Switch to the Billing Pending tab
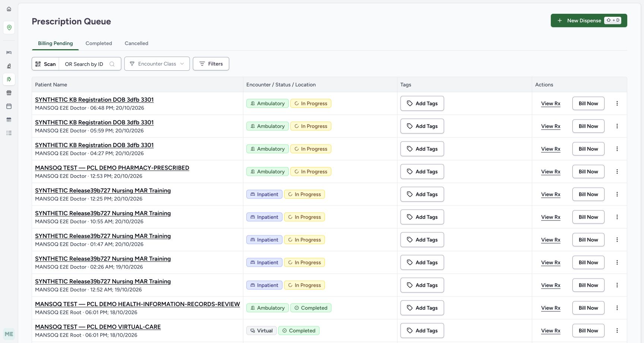The image size is (644, 343). (x=56, y=43)
